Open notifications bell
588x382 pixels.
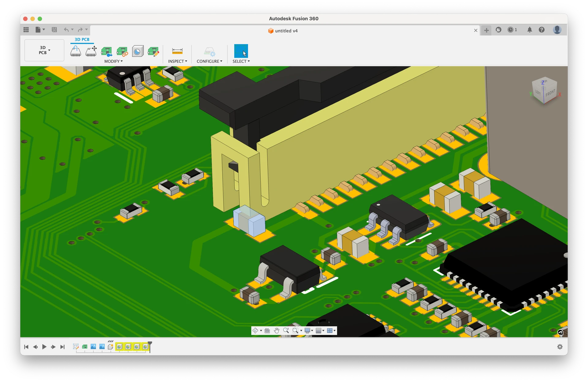(x=530, y=30)
